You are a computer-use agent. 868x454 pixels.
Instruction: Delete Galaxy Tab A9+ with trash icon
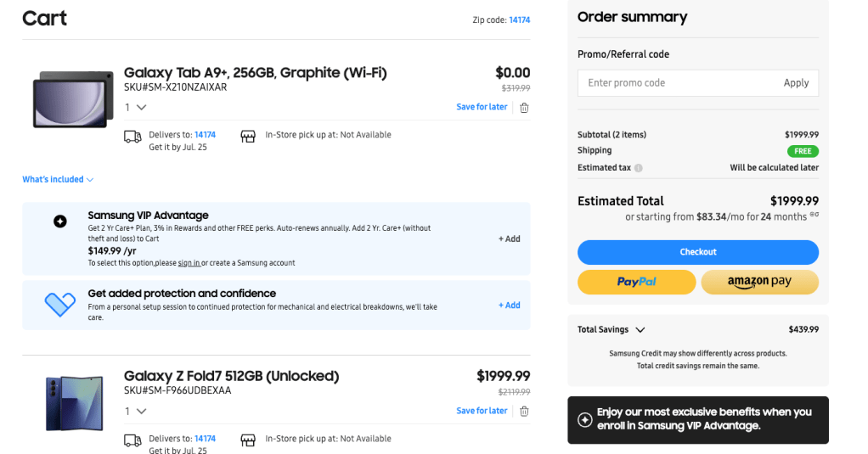(524, 108)
